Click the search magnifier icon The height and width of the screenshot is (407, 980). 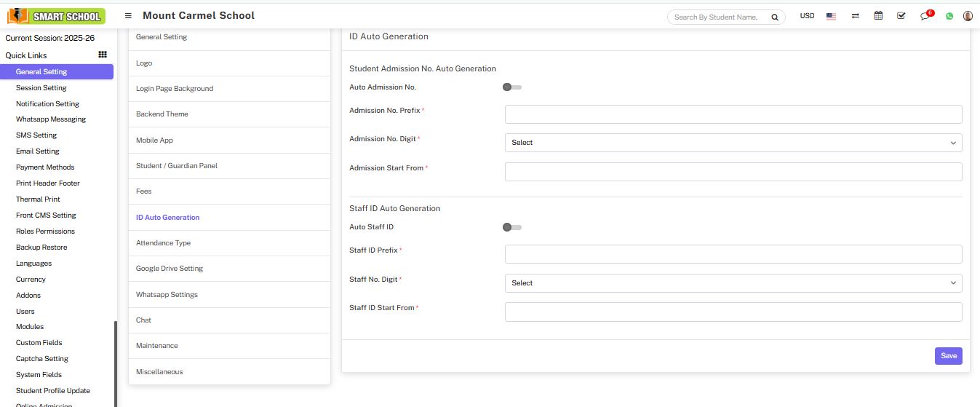coord(775,17)
